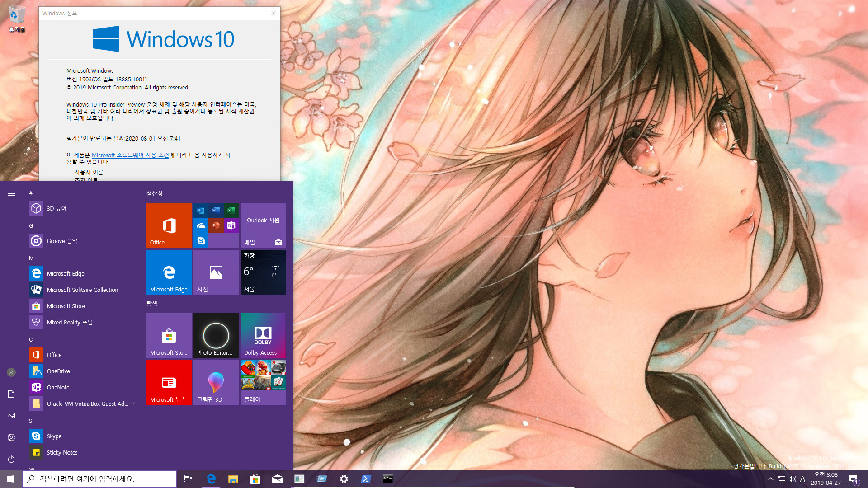
Task: Open the clock and date display
Action: pos(826,479)
